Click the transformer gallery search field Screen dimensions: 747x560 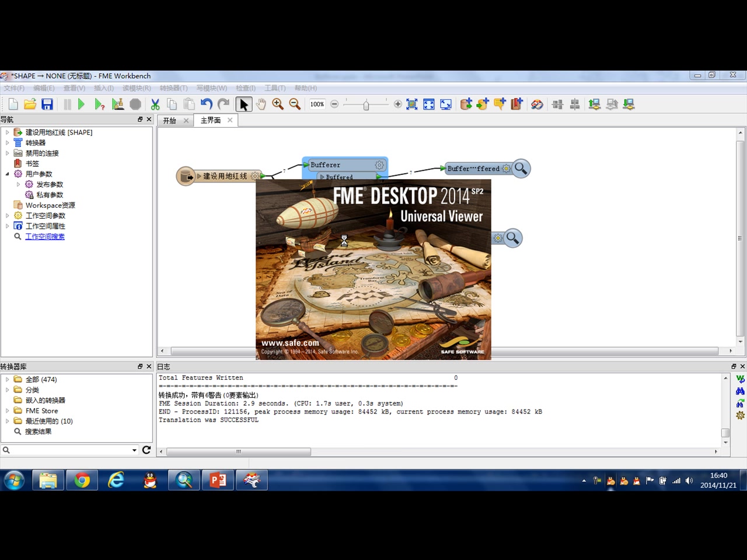(x=70, y=450)
